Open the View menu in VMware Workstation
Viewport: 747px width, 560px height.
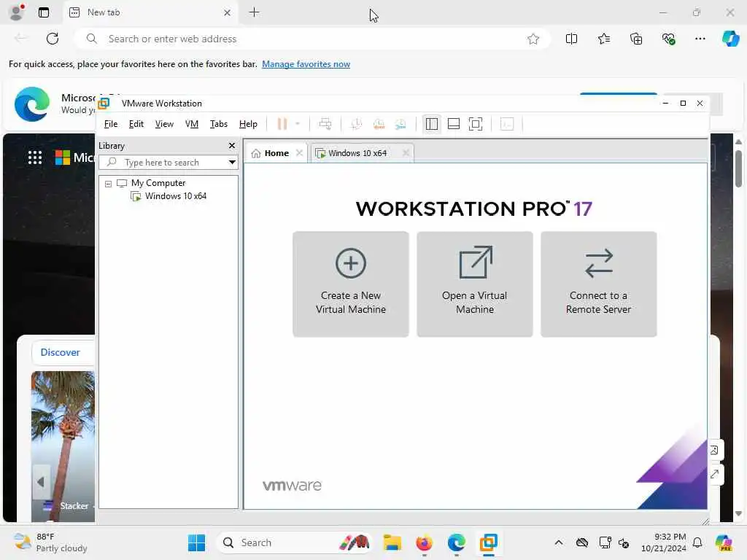[x=164, y=124]
